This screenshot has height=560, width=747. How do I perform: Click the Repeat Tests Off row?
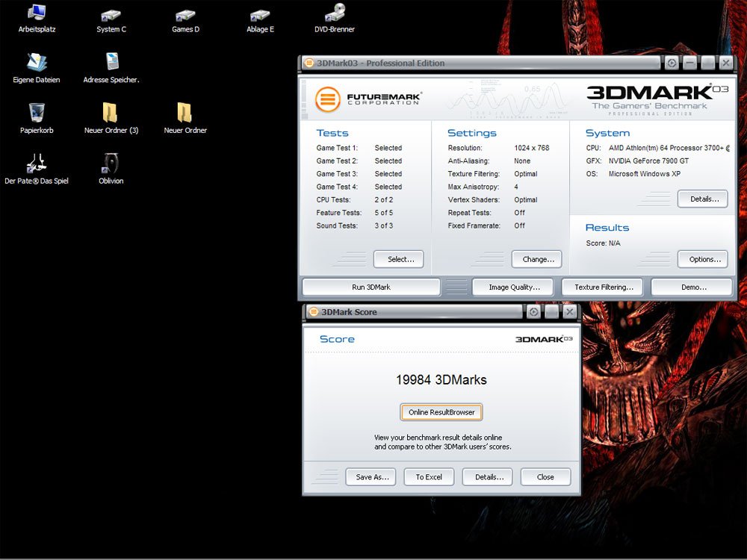pos(486,213)
